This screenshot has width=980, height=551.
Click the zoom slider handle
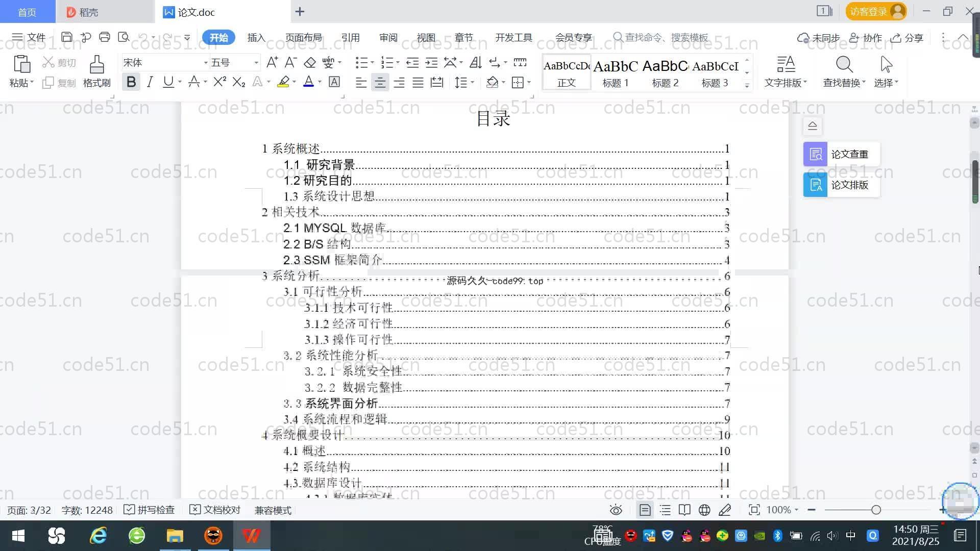point(876,510)
